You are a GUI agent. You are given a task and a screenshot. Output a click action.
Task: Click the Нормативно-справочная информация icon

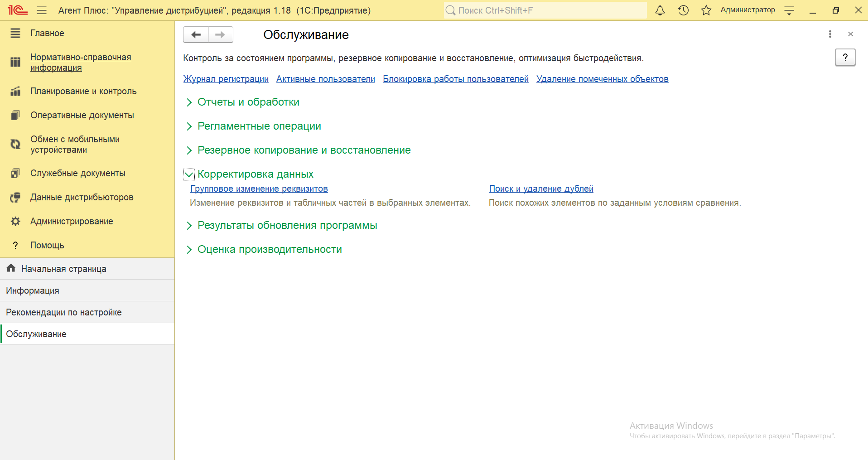click(15, 62)
